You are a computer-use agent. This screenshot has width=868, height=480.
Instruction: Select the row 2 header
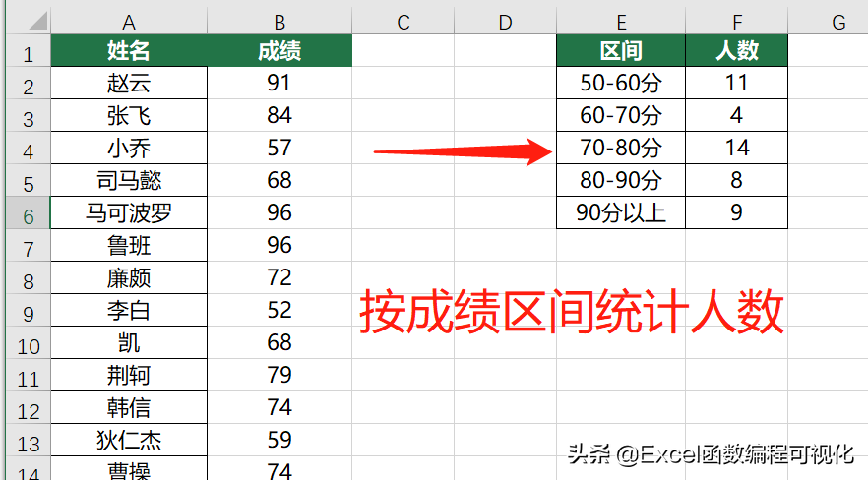coord(29,84)
